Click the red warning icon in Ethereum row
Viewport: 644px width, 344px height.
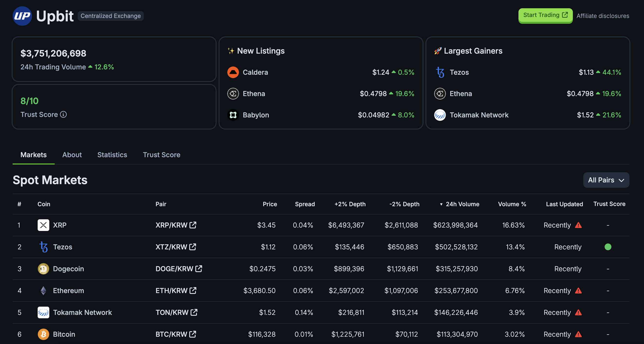click(578, 291)
